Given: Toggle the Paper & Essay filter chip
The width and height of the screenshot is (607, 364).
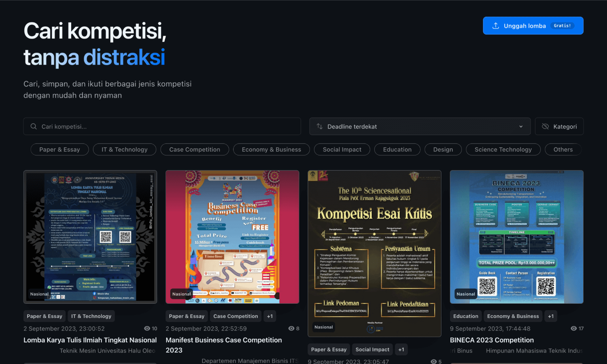Looking at the screenshot, I should [x=59, y=150].
